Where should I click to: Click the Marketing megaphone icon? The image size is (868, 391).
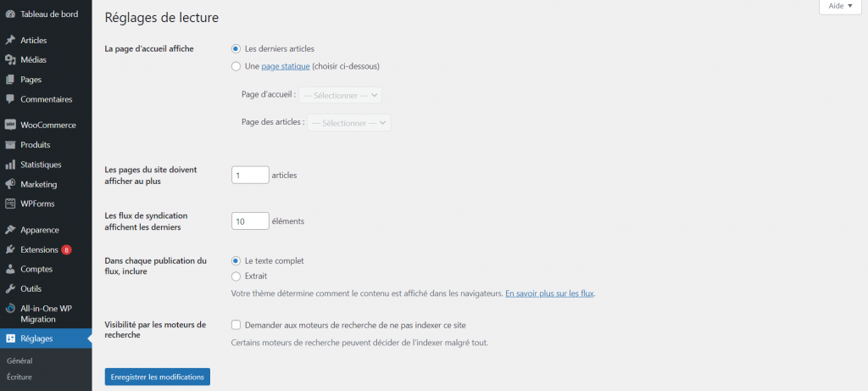(x=9, y=184)
